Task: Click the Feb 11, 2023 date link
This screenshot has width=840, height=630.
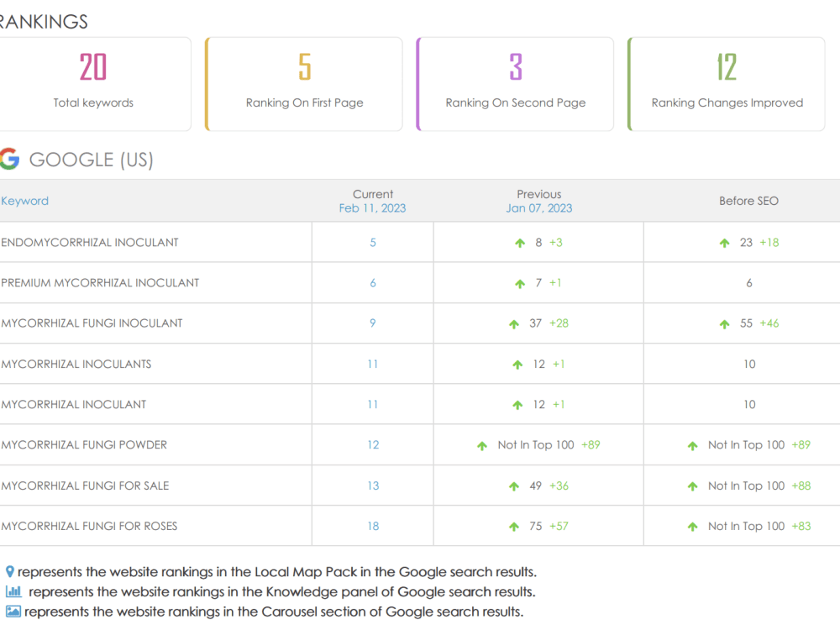Action: [x=373, y=207]
